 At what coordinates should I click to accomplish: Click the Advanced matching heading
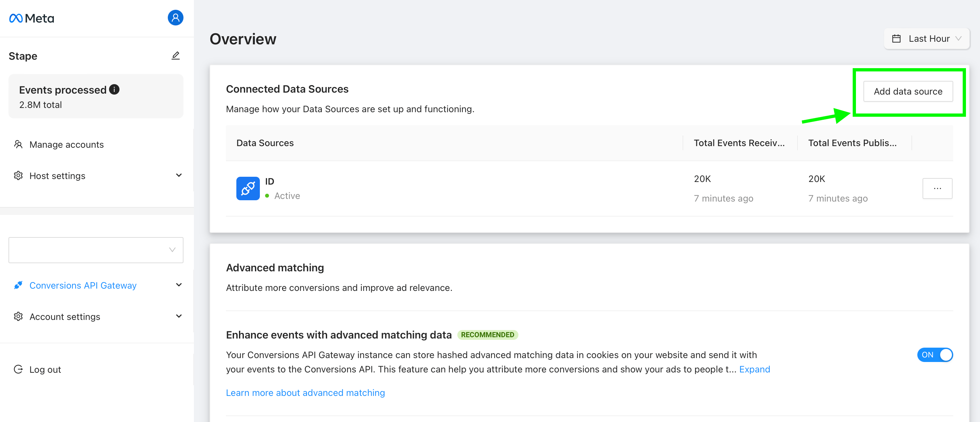[x=275, y=268]
